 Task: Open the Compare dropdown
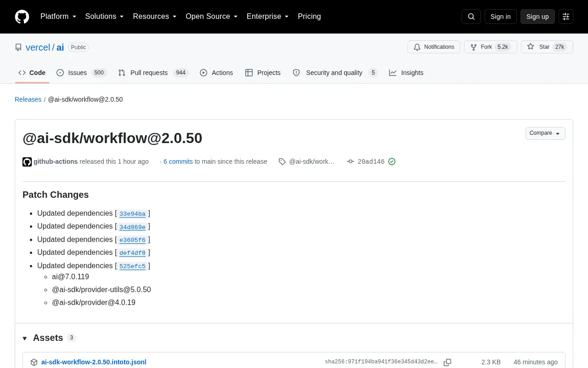click(x=545, y=133)
